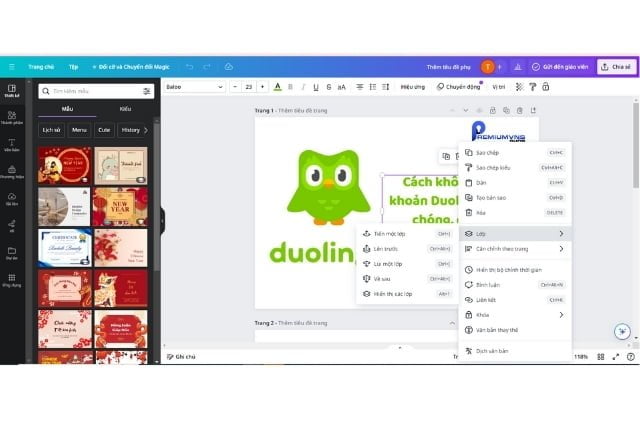Screen dimensions: 640x432
Task: Open the text color picker
Action: [x=278, y=87]
